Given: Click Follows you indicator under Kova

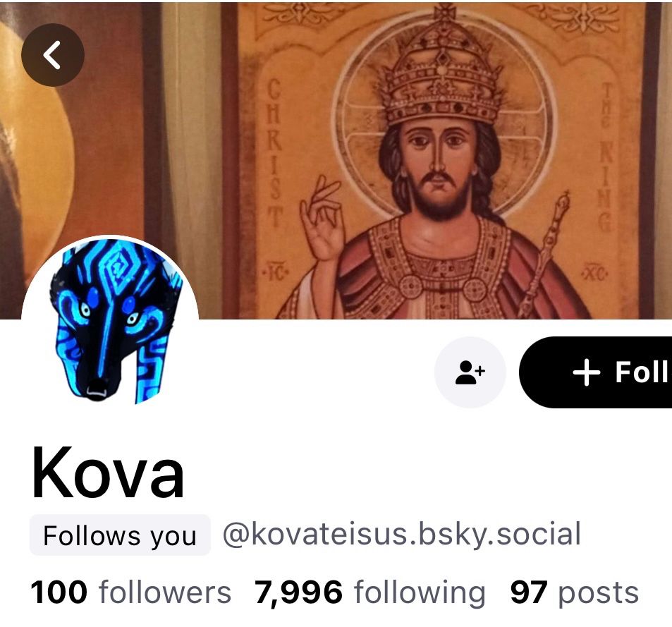Looking at the screenshot, I should pyautogui.click(x=118, y=536).
